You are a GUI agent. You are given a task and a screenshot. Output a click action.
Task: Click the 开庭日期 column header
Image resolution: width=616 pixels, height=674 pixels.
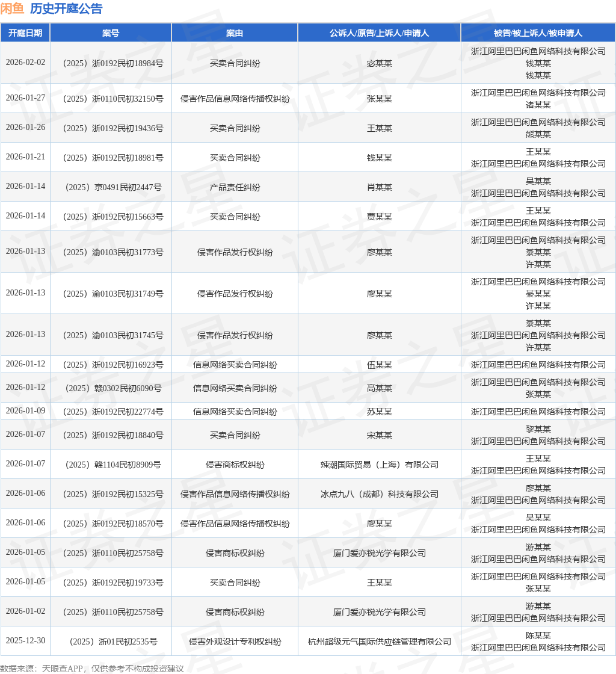(25, 33)
